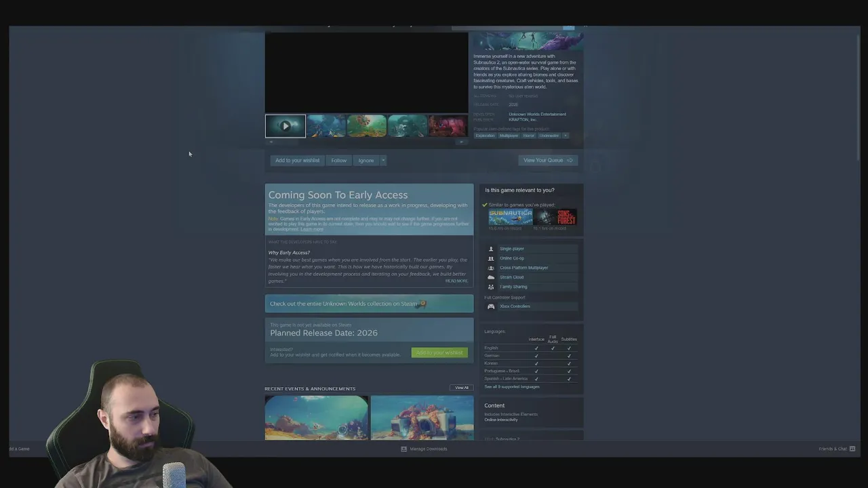Click View All recent events
Screen dimensions: 868x488
pos(462,388)
